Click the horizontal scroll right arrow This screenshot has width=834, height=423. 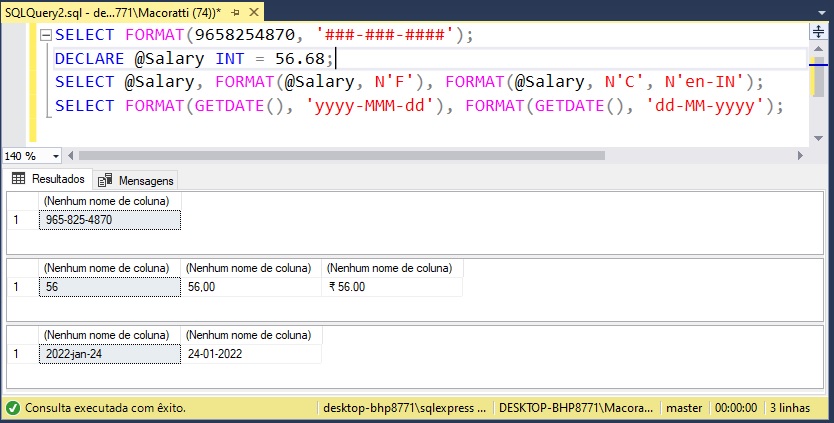point(800,156)
